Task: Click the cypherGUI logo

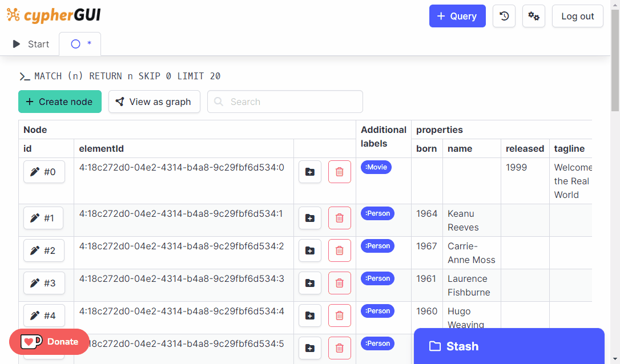Action: [x=54, y=15]
